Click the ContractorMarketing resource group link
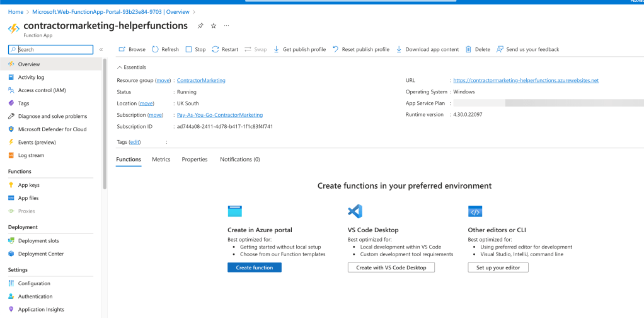This screenshot has height=318, width=644. coord(201,81)
